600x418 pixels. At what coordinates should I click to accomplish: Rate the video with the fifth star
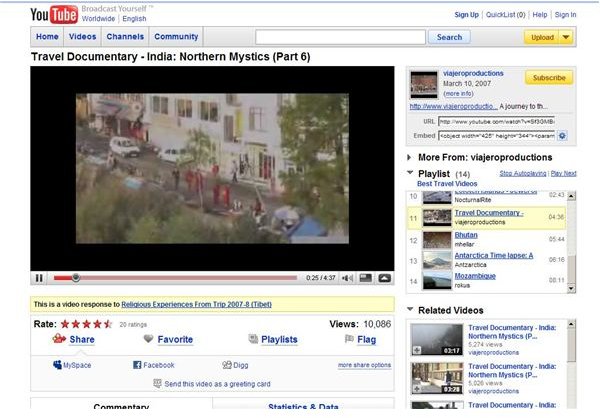click(108, 324)
